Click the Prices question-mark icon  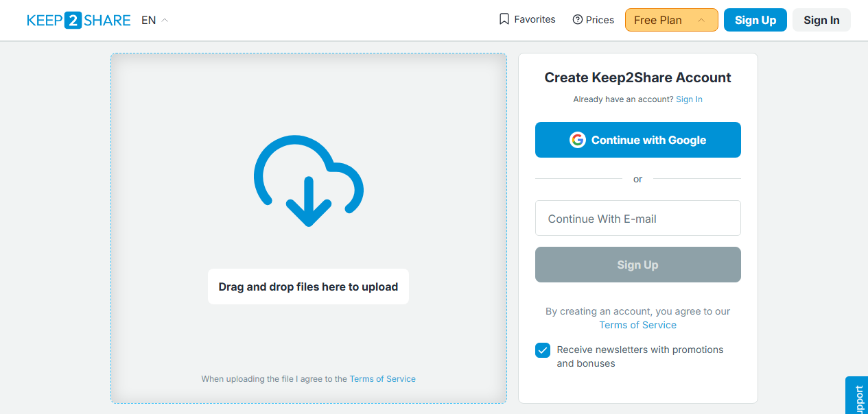coord(578,20)
